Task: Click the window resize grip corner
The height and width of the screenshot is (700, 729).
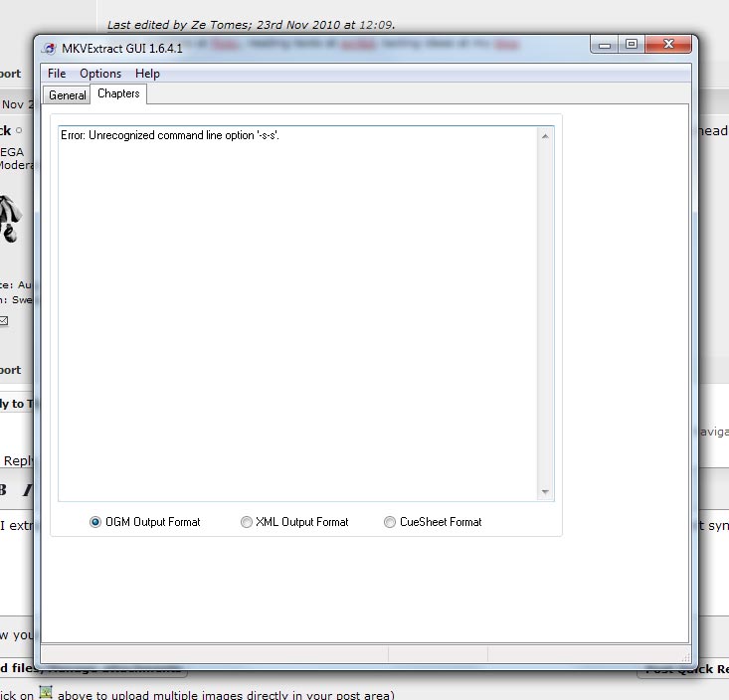Action: click(686, 657)
